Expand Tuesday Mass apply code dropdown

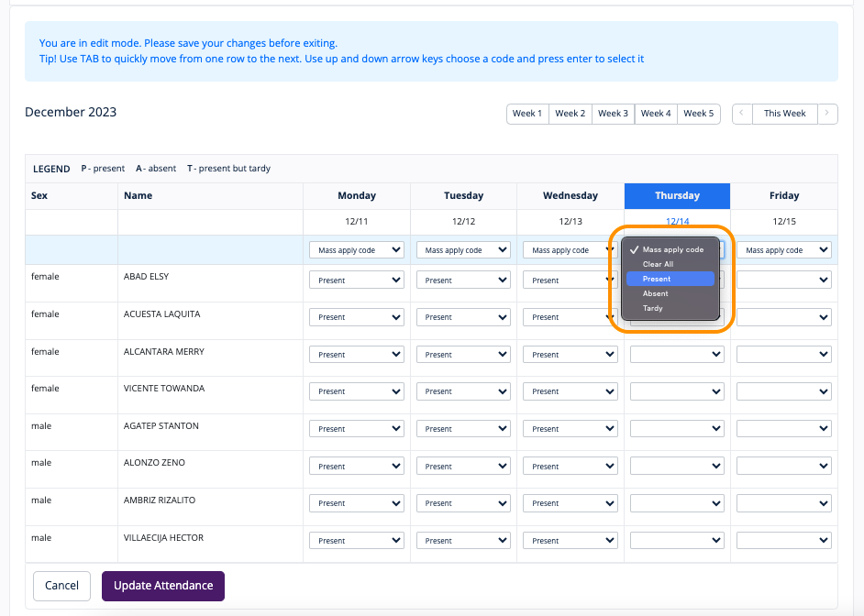[463, 250]
